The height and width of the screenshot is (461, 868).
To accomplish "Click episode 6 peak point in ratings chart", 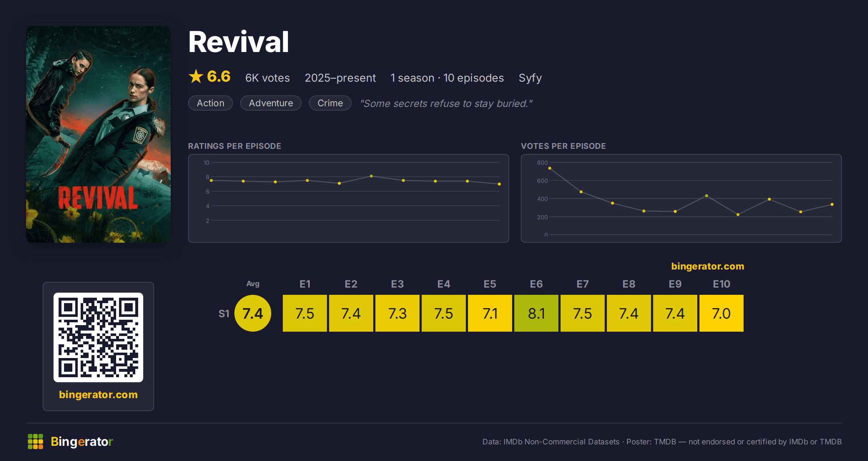I will pyautogui.click(x=371, y=176).
